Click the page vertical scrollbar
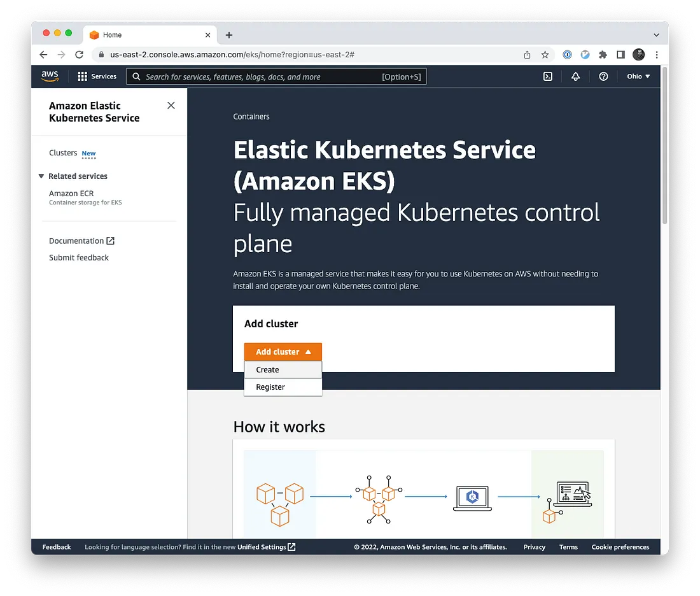Image resolution: width=700 pixels, height=596 pixels. pyautogui.click(x=665, y=145)
